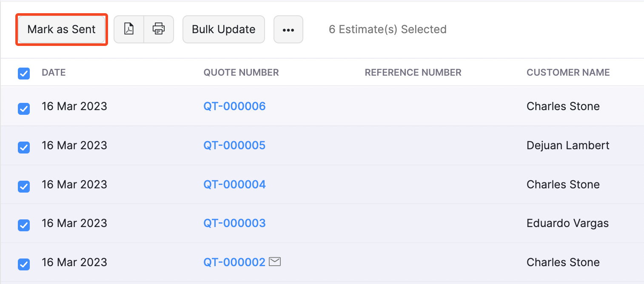Viewport: 644px width, 284px height.
Task: Open the QT-000002 quote link
Action: tap(234, 262)
